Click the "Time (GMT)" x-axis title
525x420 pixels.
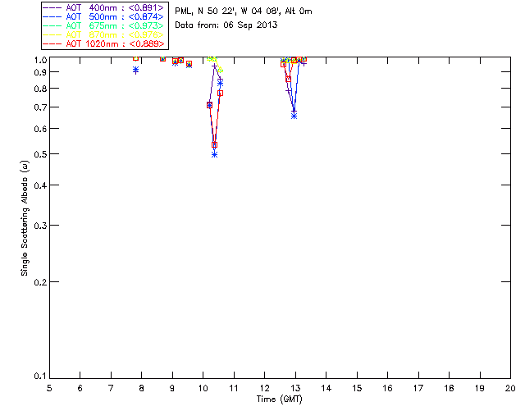pyautogui.click(x=279, y=399)
